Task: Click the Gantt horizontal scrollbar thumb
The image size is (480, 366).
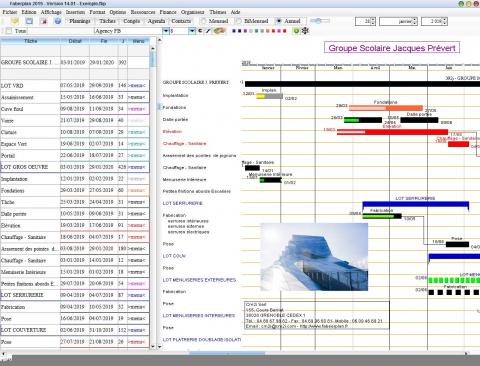Action: click(x=227, y=353)
